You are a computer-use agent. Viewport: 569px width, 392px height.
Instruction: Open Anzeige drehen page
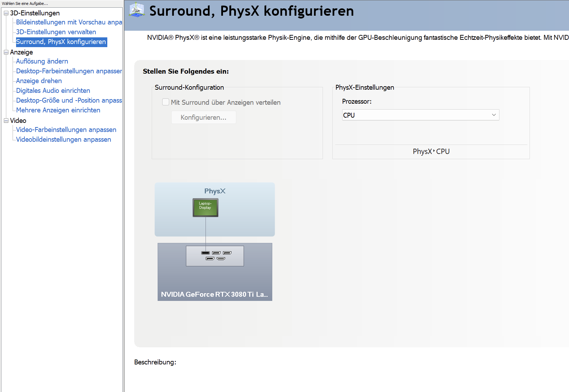(39, 81)
